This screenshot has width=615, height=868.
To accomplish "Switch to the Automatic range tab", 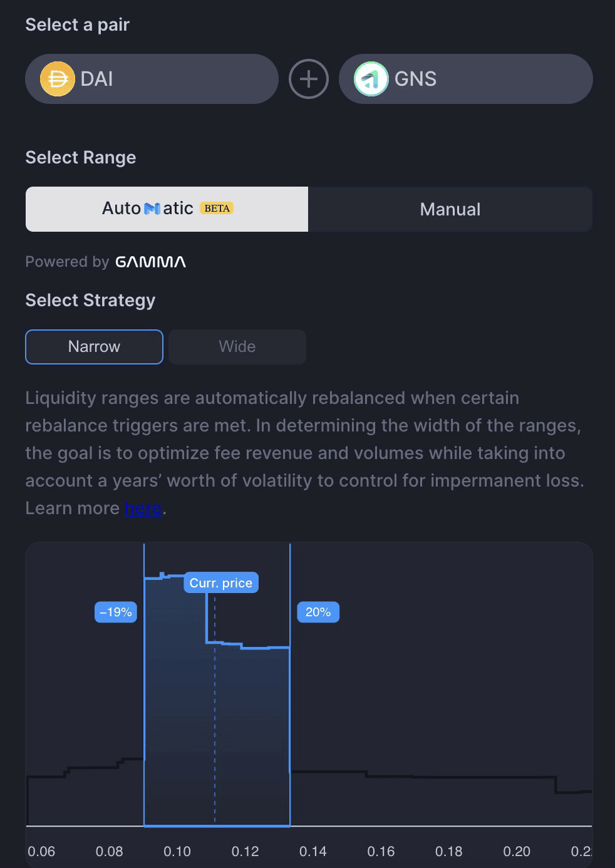I will [x=167, y=209].
